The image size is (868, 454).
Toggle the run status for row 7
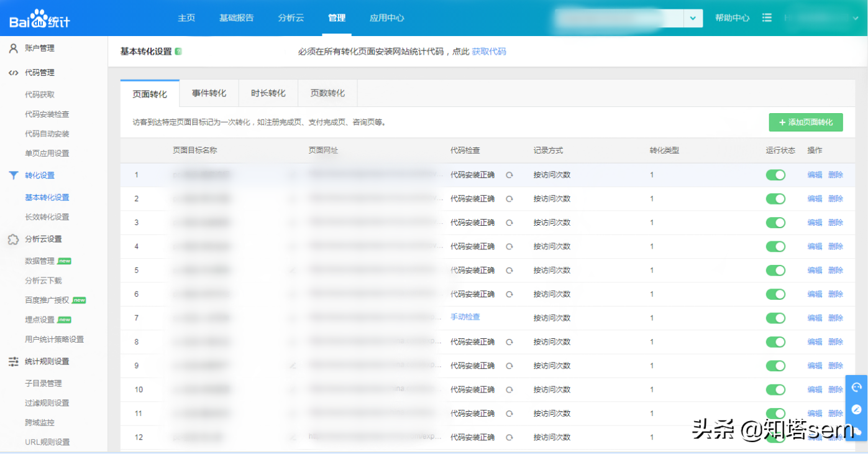775,318
